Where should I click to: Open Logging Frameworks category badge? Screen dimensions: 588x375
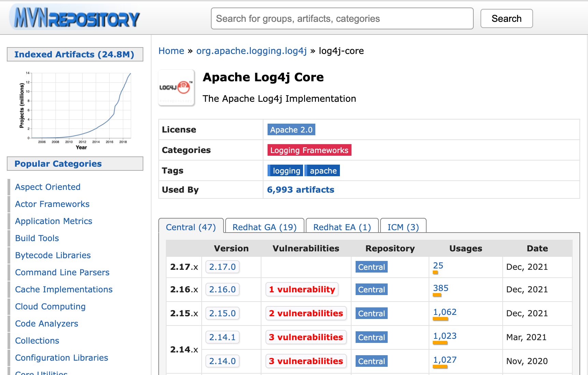(x=309, y=150)
